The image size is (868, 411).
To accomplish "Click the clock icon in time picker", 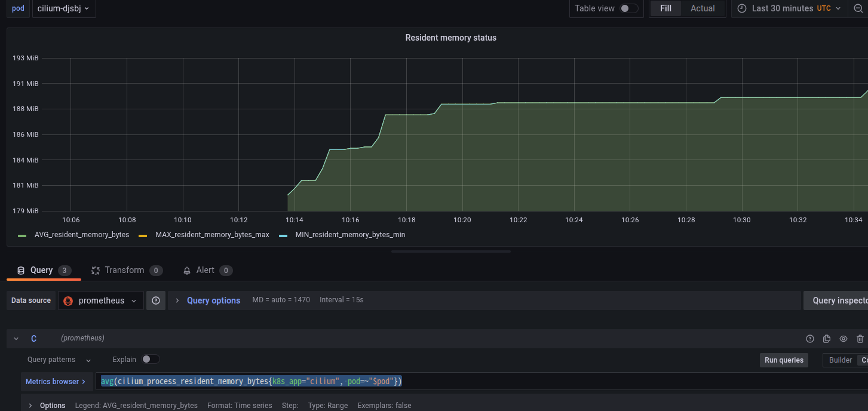I will click(742, 8).
